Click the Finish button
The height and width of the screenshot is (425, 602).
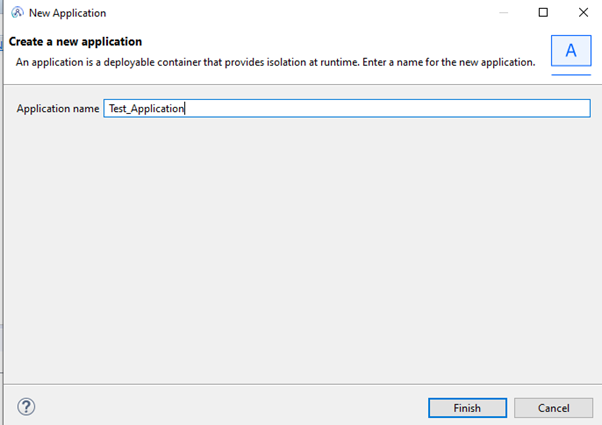point(467,408)
